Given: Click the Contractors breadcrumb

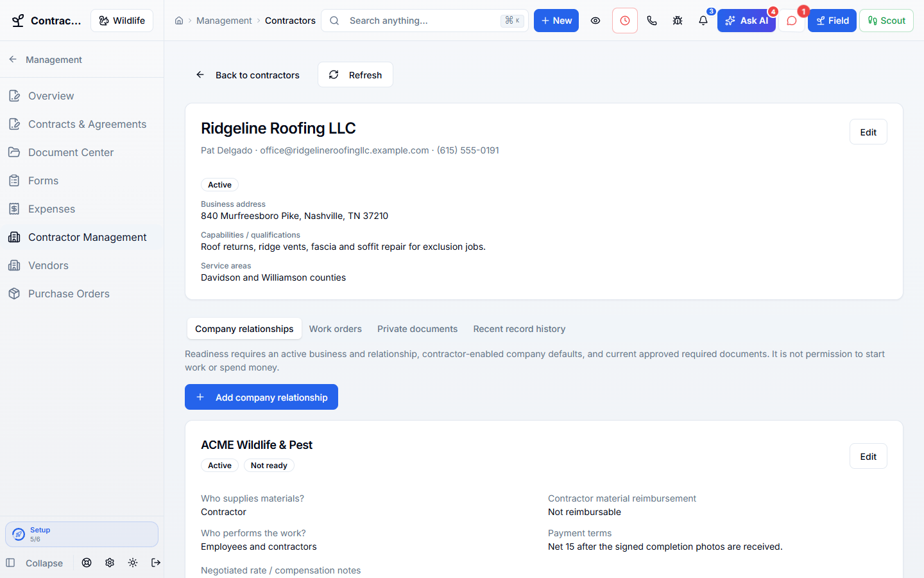Looking at the screenshot, I should pyautogui.click(x=290, y=21).
